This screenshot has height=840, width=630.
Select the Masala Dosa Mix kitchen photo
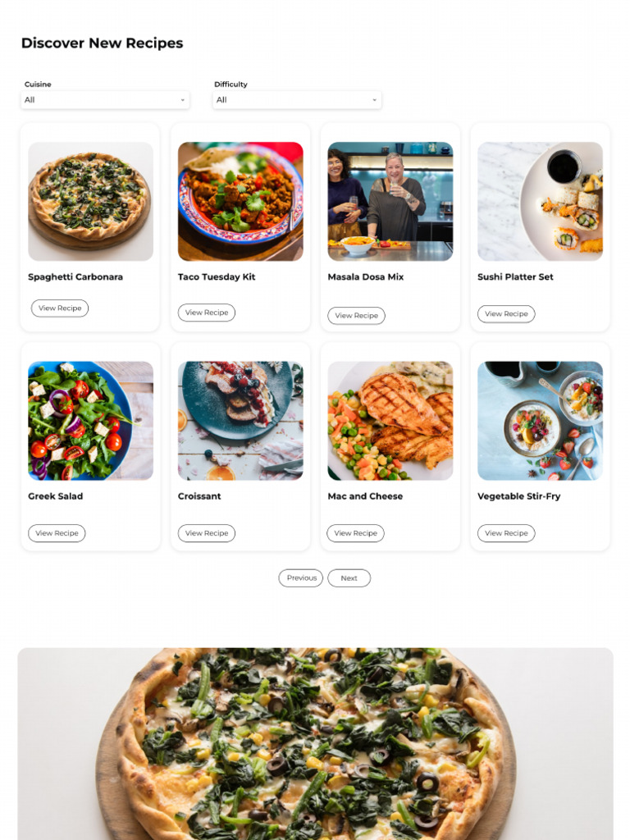pos(390,202)
